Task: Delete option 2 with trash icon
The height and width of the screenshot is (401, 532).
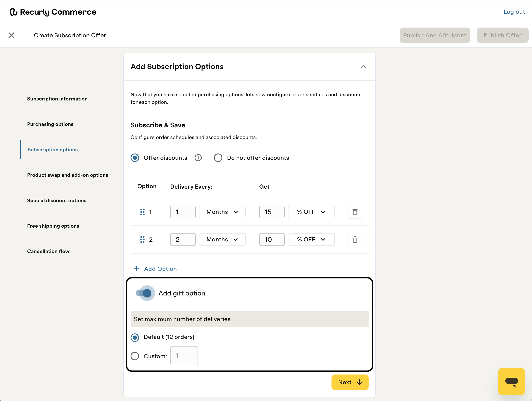Action: click(x=355, y=239)
